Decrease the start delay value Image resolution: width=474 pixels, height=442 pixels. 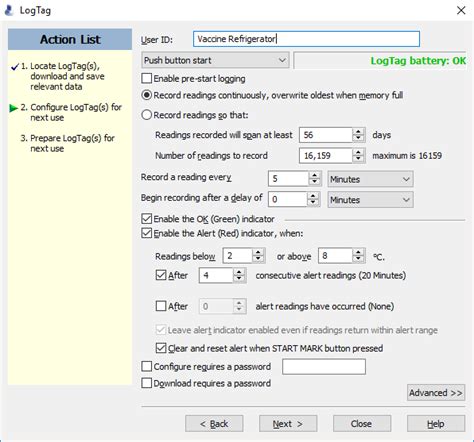point(313,203)
